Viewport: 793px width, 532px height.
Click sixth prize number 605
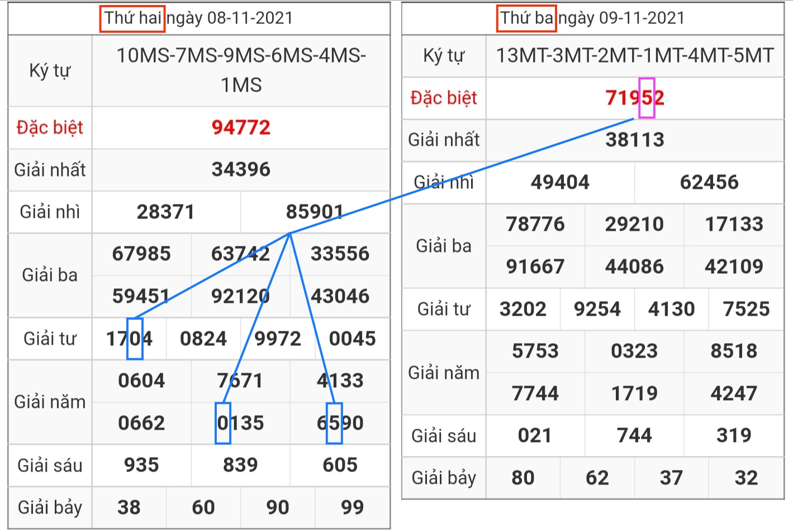(x=340, y=465)
